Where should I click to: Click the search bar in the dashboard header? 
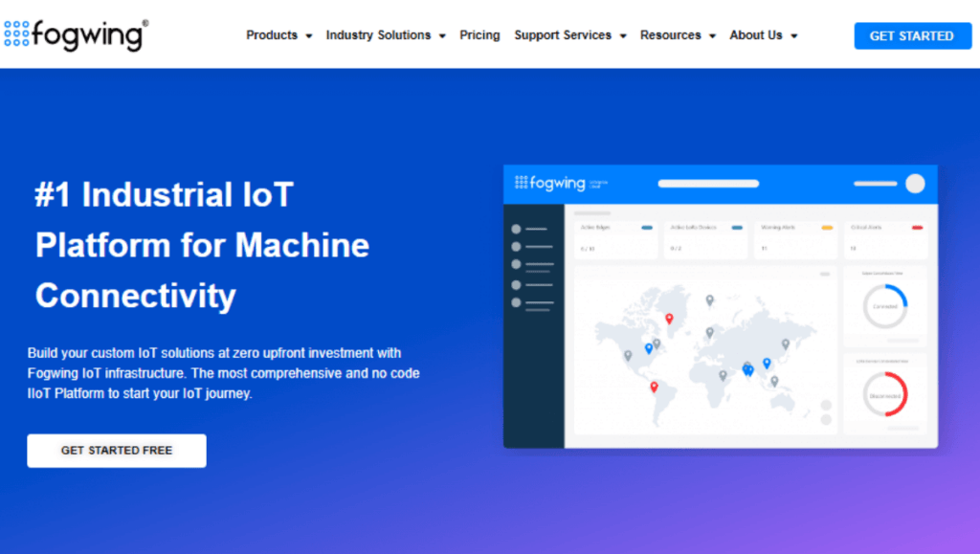click(x=708, y=184)
